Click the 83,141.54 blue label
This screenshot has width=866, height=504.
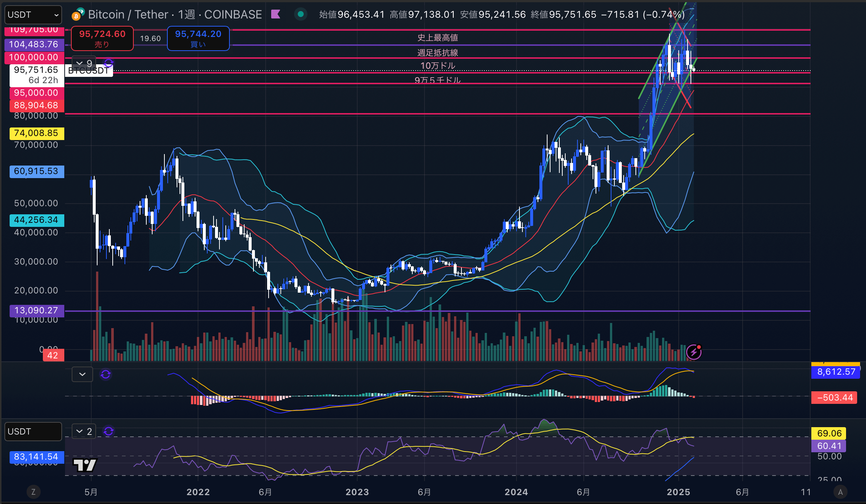pos(37,457)
